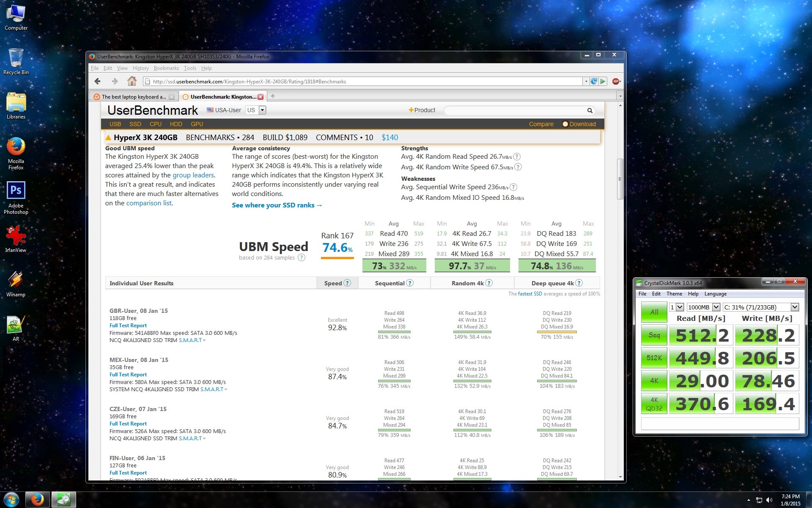Expand S.M.A.R.T for the MEX-User result
Viewport: 812px width, 508px height.
click(x=214, y=389)
